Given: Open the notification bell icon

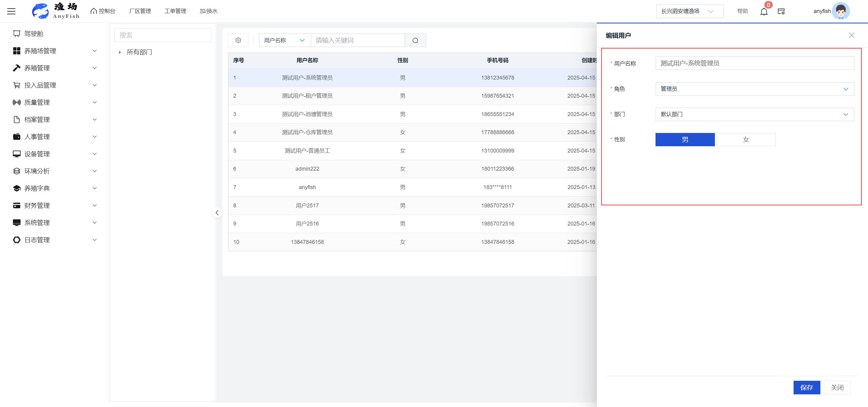Looking at the screenshot, I should pos(764,12).
